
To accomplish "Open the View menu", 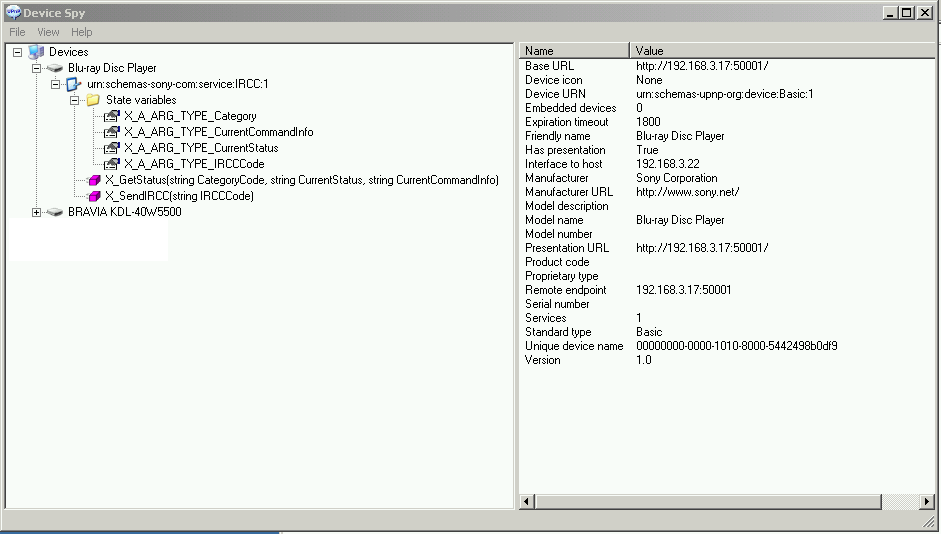I will (x=48, y=32).
